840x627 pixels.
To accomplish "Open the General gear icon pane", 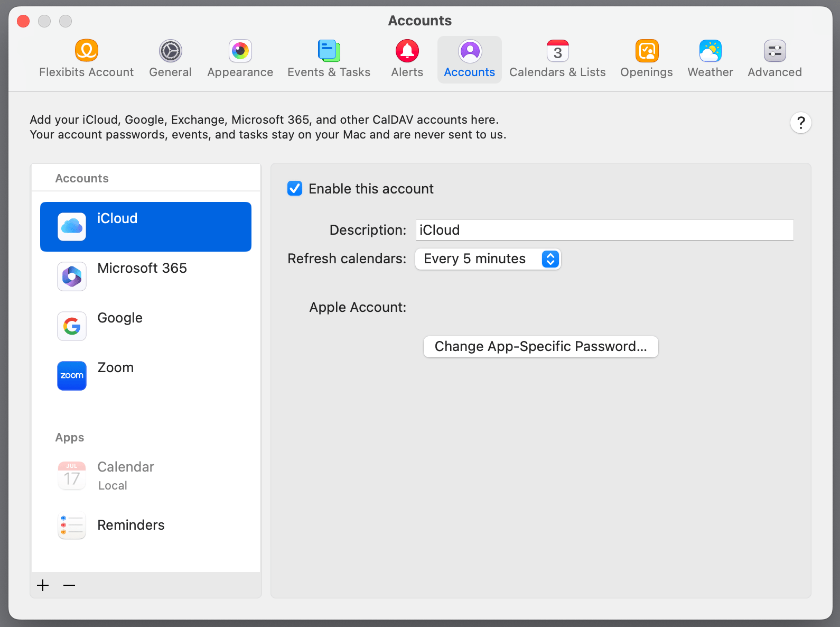I will 170,51.
